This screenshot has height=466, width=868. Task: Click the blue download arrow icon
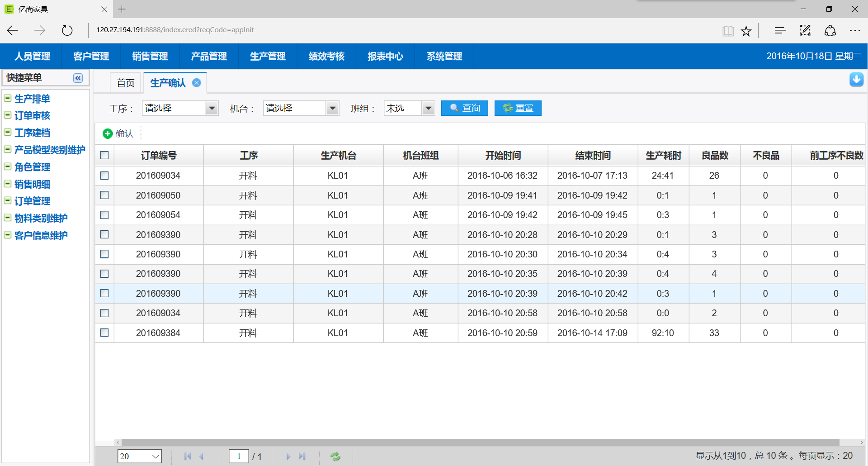coord(856,80)
